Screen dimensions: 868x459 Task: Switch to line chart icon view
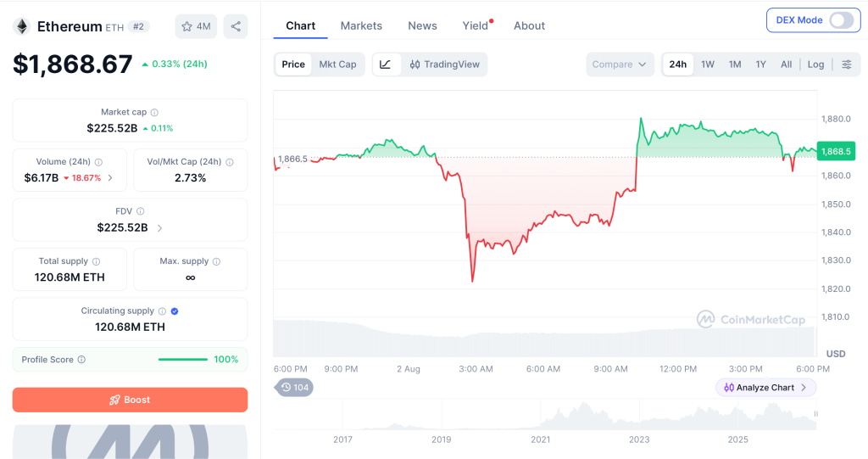point(386,64)
